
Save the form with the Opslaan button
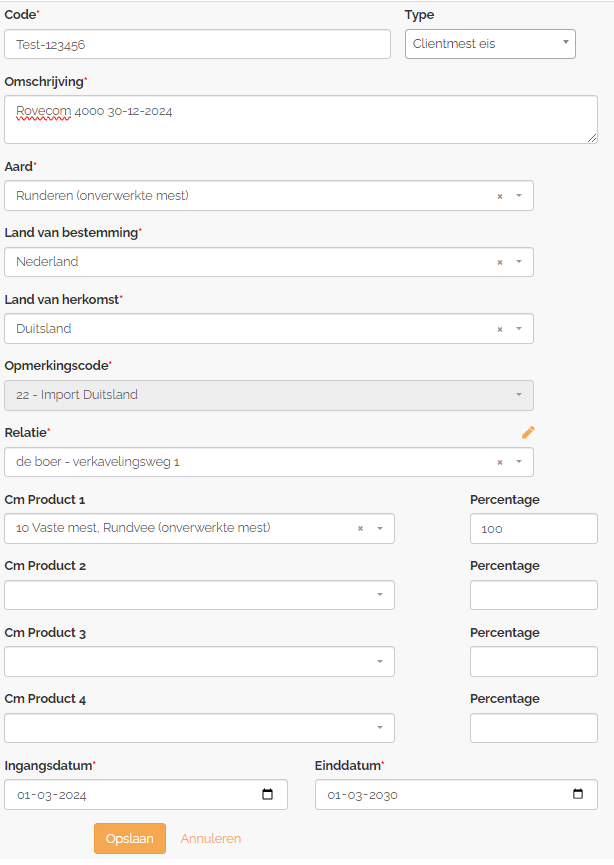(x=130, y=839)
